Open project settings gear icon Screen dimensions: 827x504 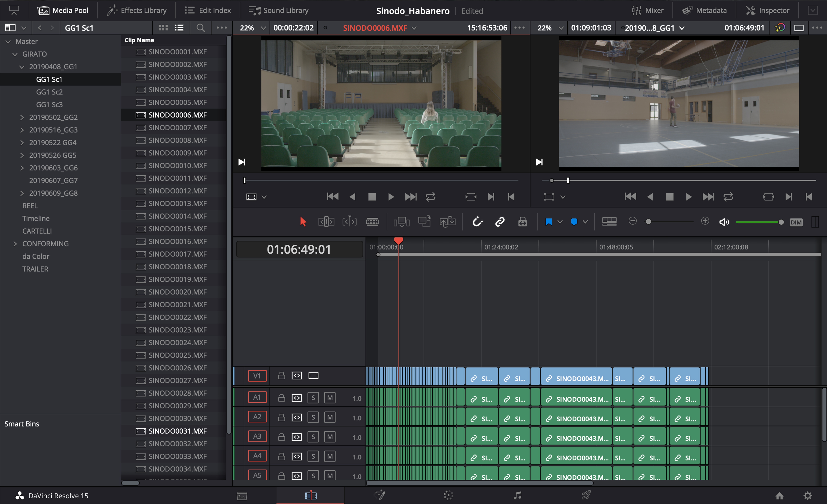(808, 496)
